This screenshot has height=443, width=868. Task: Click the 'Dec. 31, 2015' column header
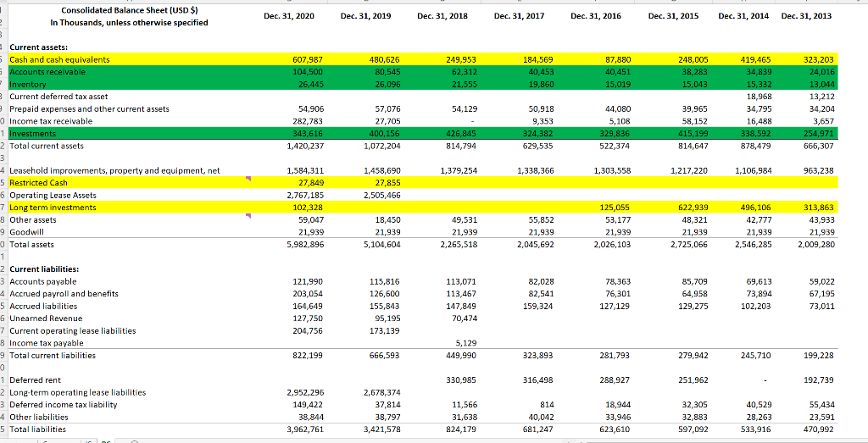click(672, 17)
